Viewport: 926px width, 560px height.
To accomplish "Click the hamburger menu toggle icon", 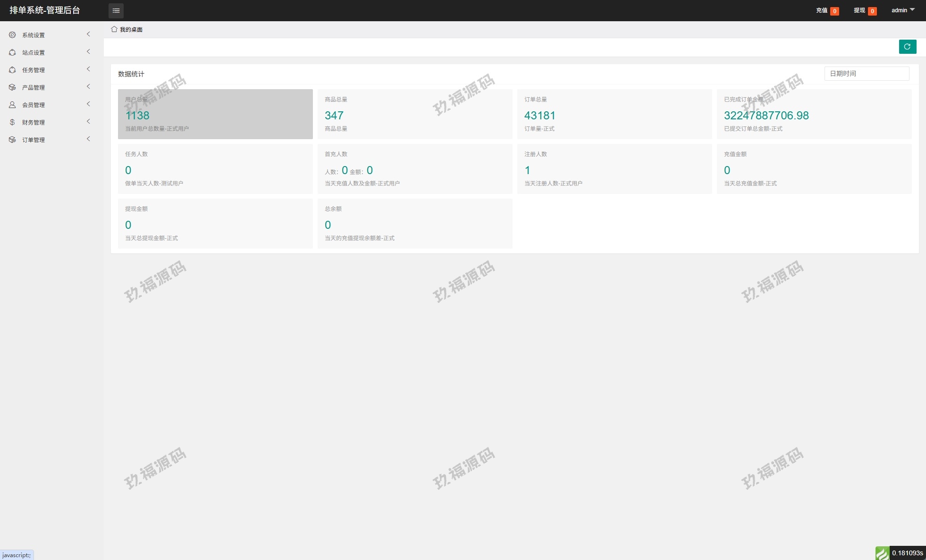I will [116, 10].
